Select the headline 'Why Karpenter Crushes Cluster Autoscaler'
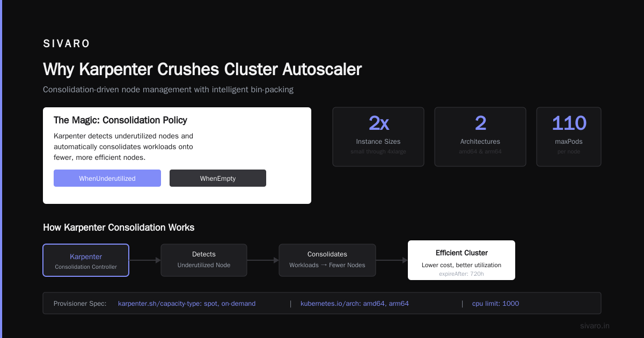This screenshot has width=644, height=338. coord(202,69)
